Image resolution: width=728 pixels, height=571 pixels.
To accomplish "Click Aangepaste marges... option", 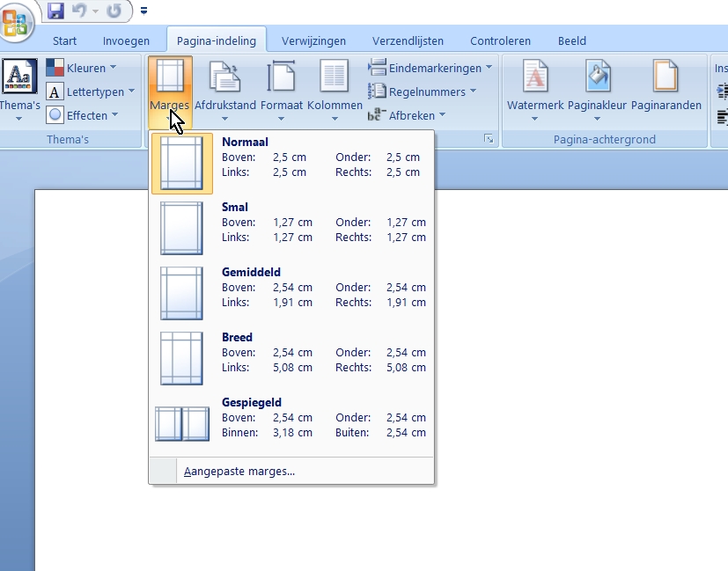I will [x=239, y=472].
